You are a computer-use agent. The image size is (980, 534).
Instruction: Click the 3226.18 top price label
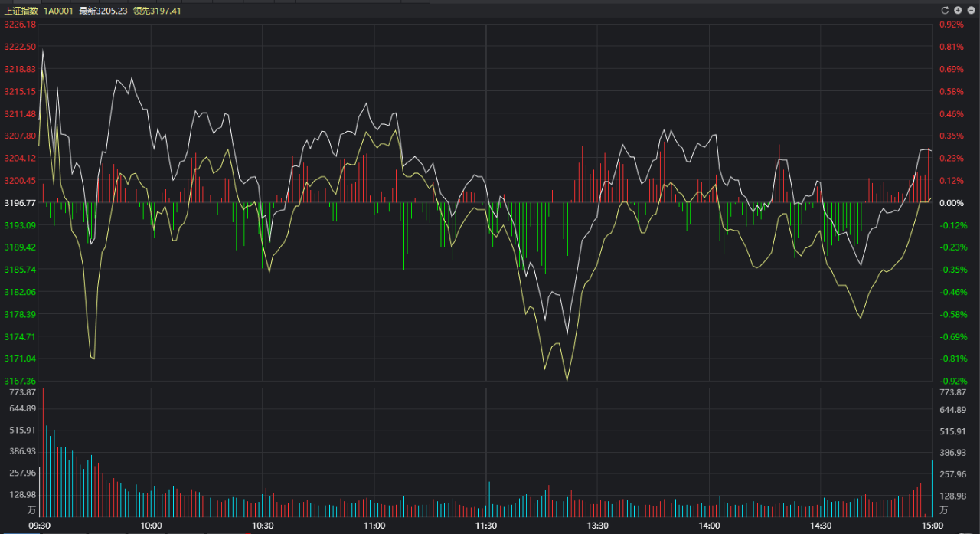(20, 25)
